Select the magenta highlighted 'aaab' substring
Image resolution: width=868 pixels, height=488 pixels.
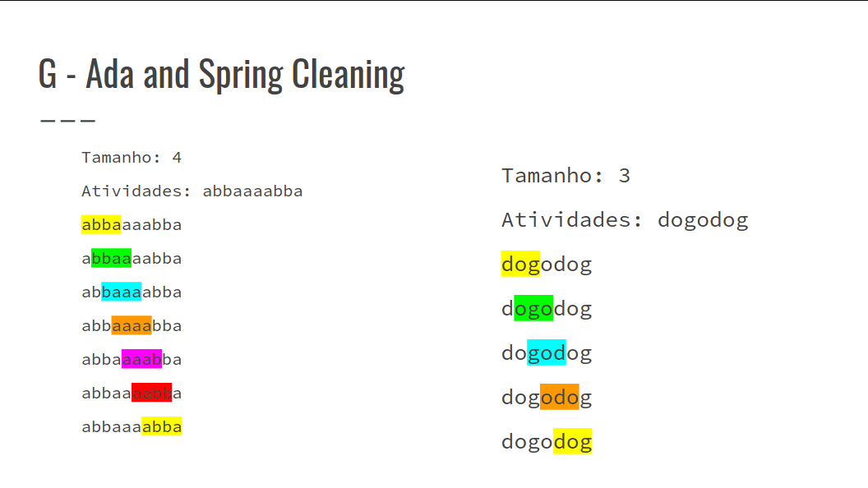click(x=141, y=359)
